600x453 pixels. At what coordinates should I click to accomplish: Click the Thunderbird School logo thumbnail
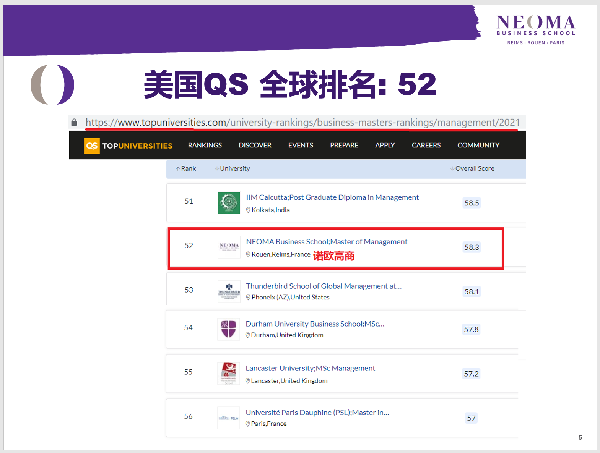coord(229,291)
